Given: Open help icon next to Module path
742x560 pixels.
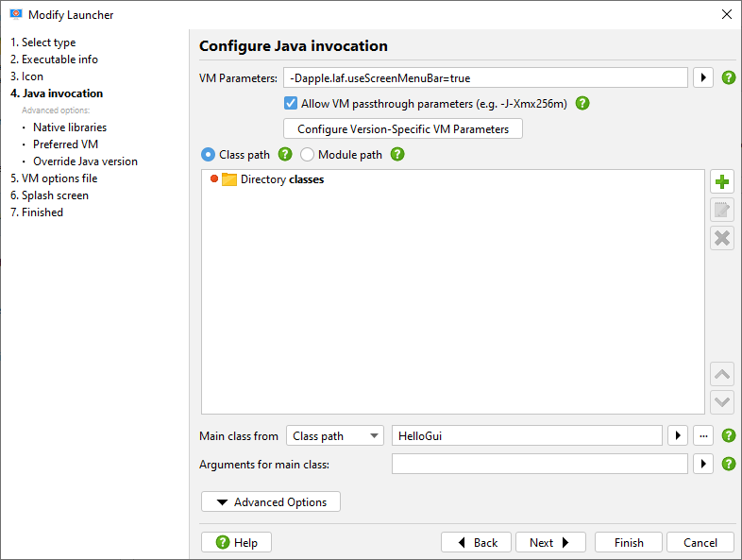Looking at the screenshot, I should pos(397,154).
